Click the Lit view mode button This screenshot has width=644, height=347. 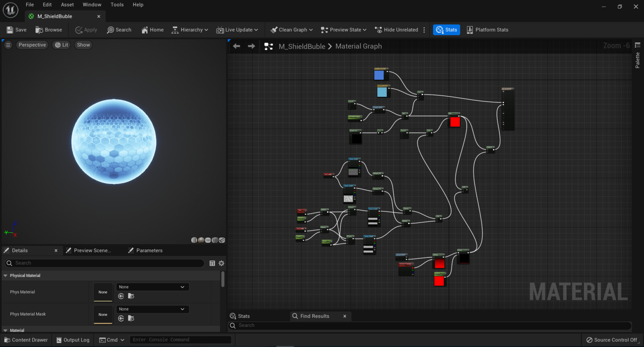coord(62,45)
